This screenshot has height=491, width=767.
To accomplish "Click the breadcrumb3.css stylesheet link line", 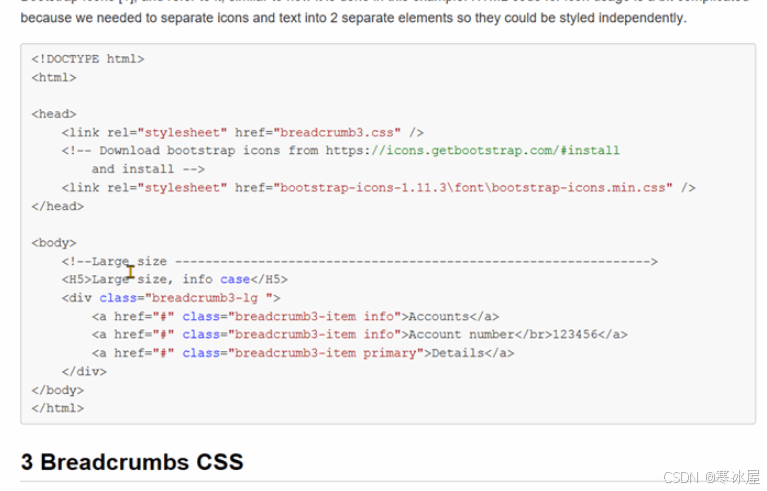I will click(x=243, y=133).
